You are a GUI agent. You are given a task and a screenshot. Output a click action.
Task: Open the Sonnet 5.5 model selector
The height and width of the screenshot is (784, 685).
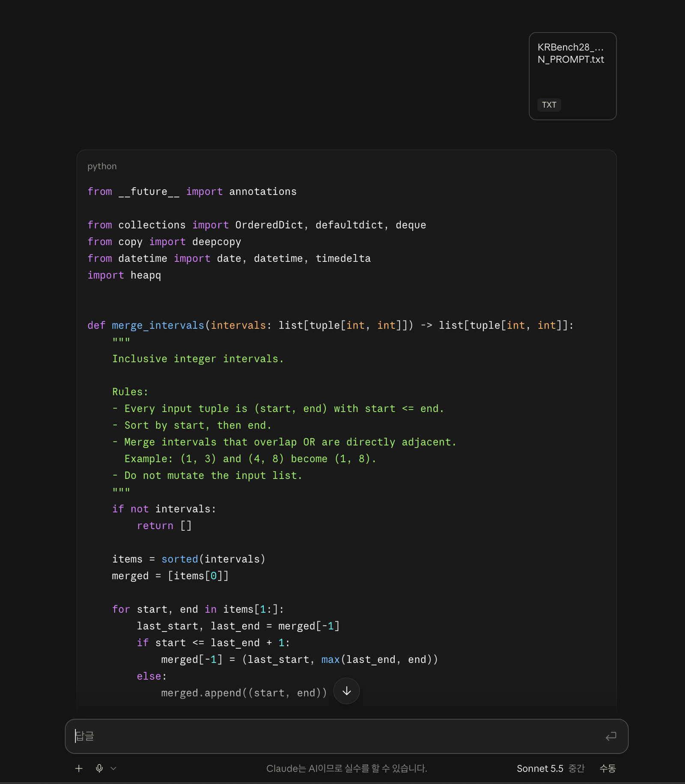(x=551, y=768)
